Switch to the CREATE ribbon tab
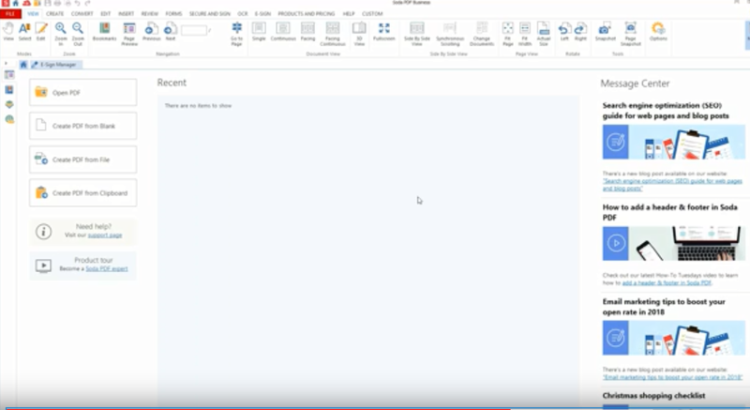This screenshot has height=410, width=750. (55, 14)
